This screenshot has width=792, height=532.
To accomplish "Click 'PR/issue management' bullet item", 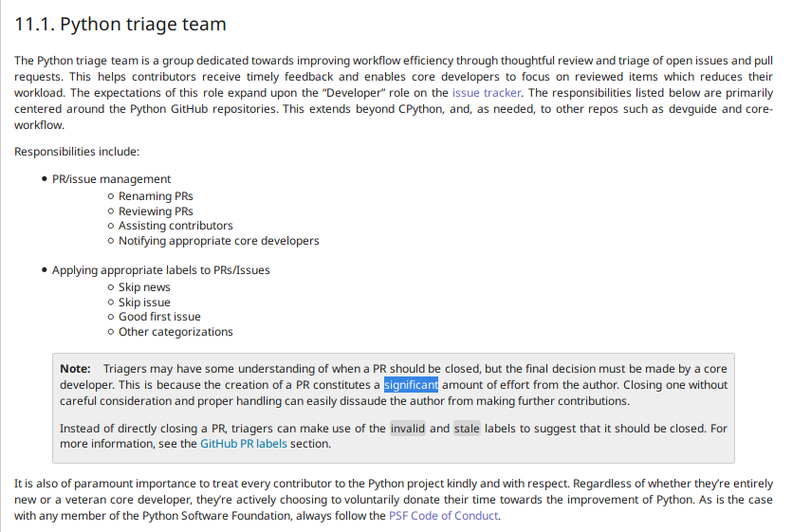I will pos(111,179).
